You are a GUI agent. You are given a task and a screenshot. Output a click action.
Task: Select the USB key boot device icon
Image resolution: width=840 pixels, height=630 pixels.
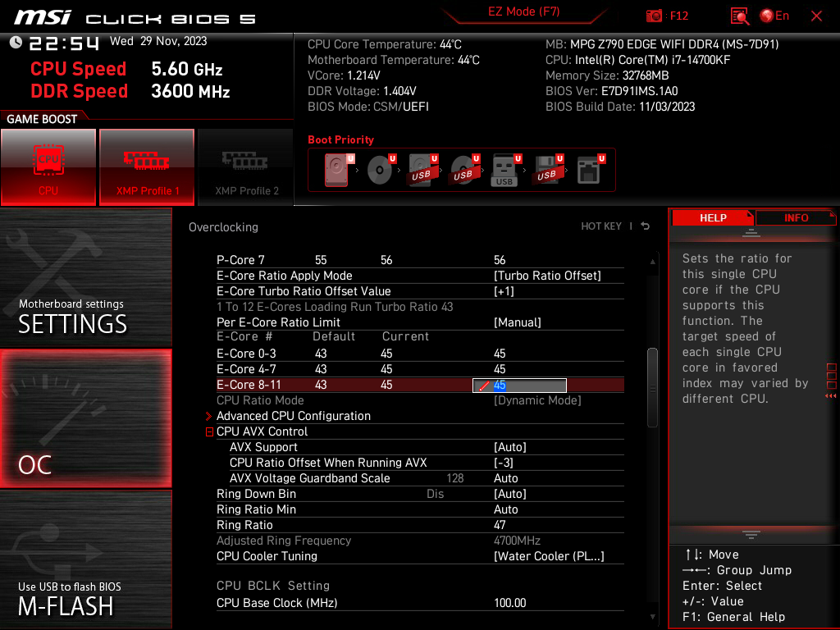pos(505,170)
